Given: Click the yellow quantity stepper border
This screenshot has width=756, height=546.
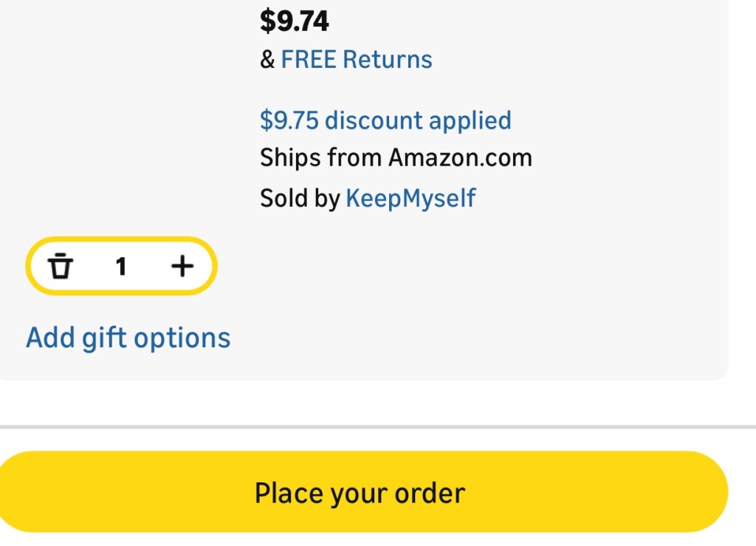Looking at the screenshot, I should 121,239.
